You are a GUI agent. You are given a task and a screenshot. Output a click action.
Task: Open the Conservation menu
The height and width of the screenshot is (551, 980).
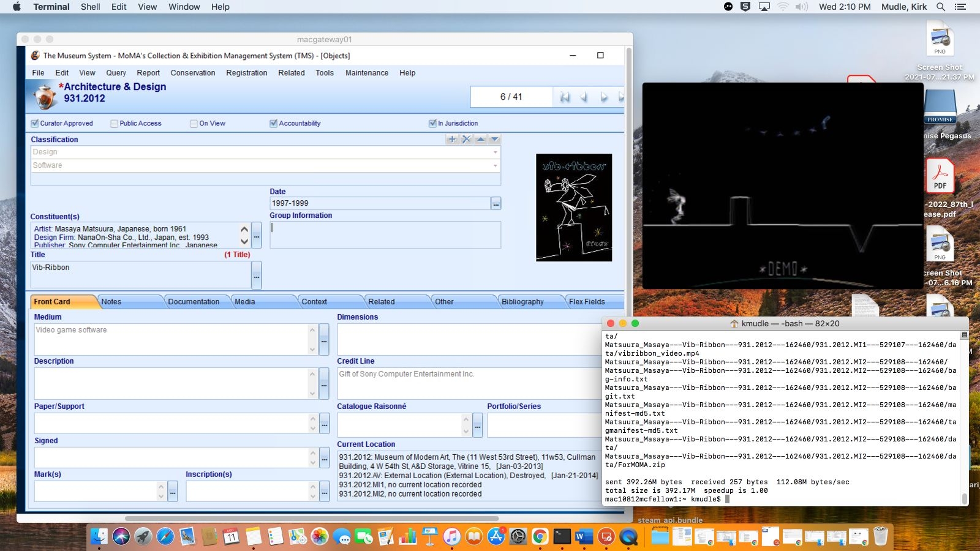192,73
